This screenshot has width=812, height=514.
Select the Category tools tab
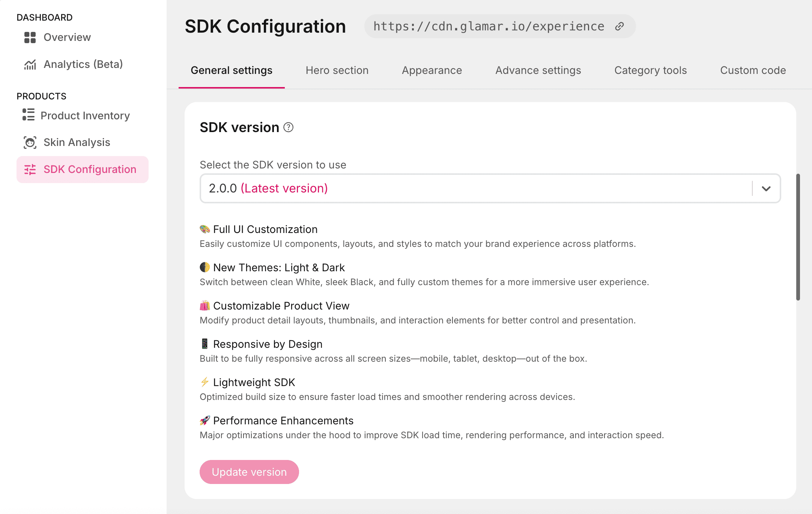click(x=650, y=71)
